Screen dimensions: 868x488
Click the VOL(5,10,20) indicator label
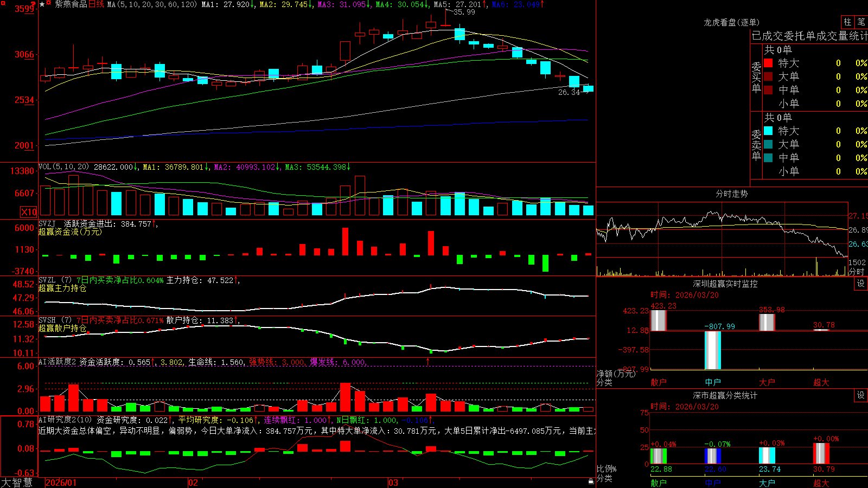pyautogui.click(x=63, y=167)
